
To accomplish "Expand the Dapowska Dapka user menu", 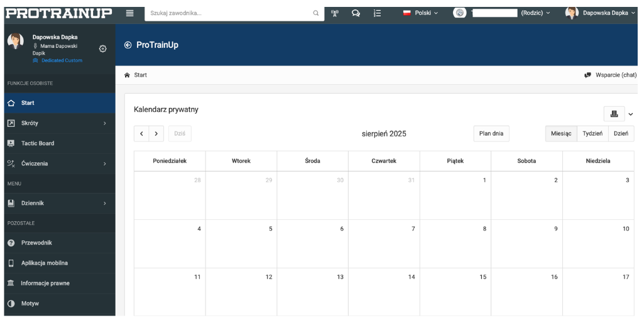I will (x=605, y=13).
